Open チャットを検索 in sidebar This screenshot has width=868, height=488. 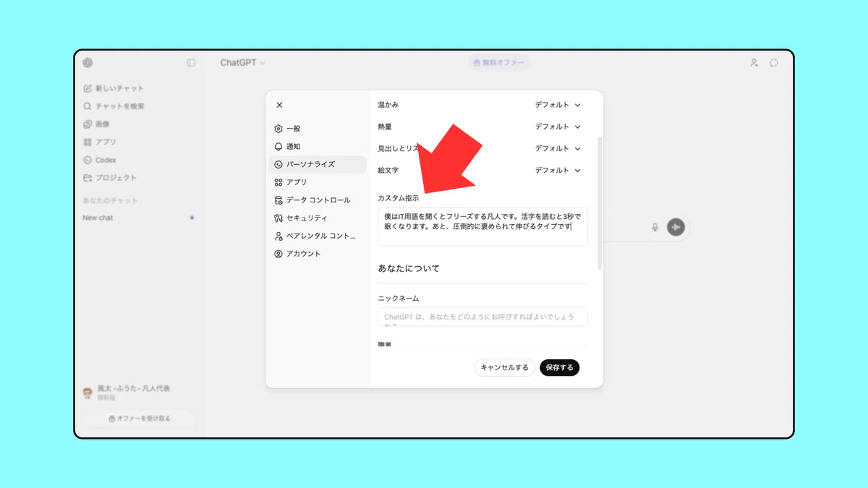point(114,106)
